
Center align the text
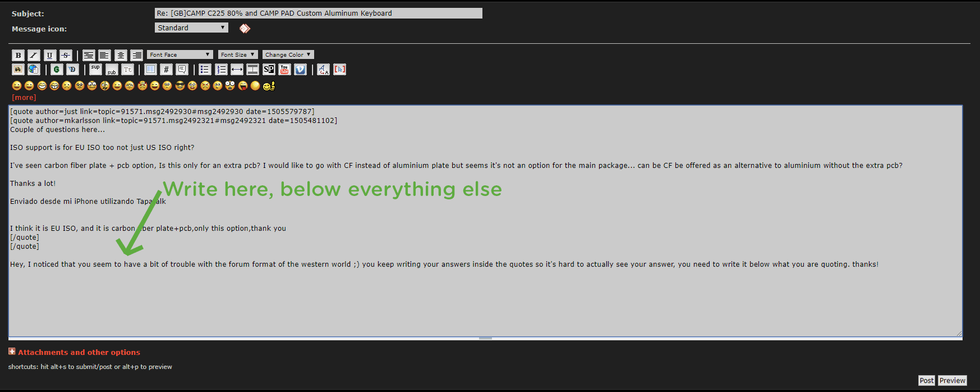point(121,55)
